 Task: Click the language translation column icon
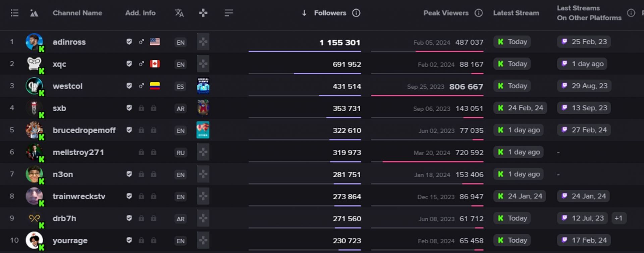[x=179, y=13]
